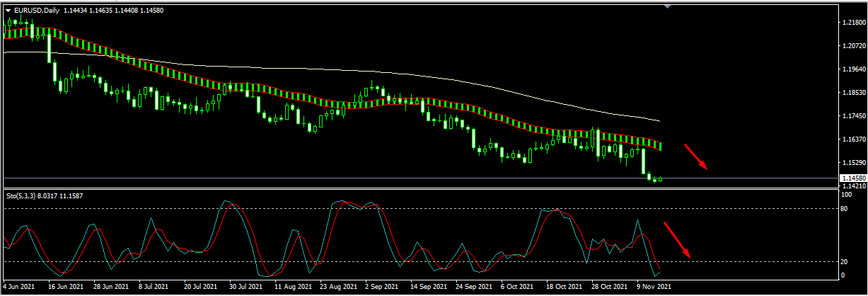The height and width of the screenshot is (296, 868).
Task: Click the 23 Aug 2021 date label
Action: pos(338,288)
